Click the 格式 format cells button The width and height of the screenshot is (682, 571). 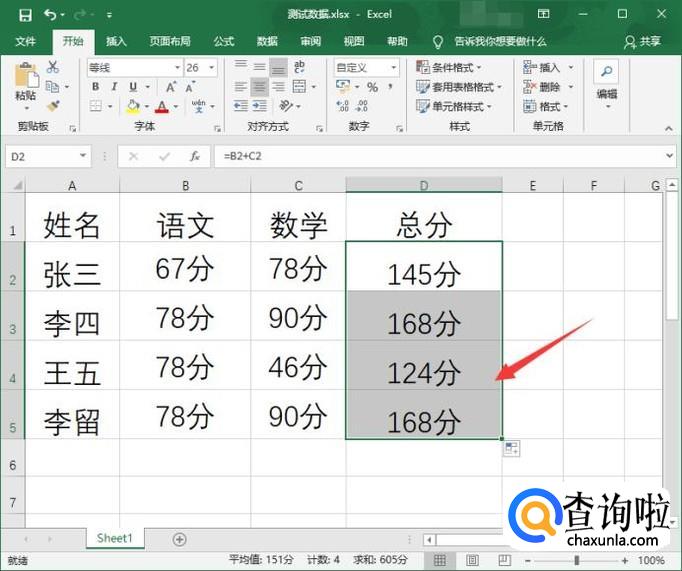546,106
